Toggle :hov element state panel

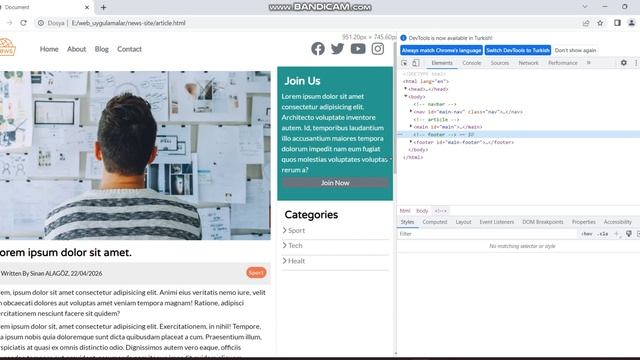587,234
